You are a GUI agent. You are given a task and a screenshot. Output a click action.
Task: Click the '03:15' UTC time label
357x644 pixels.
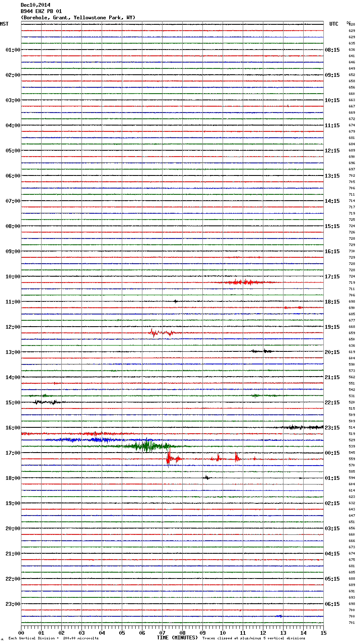[332, 529]
